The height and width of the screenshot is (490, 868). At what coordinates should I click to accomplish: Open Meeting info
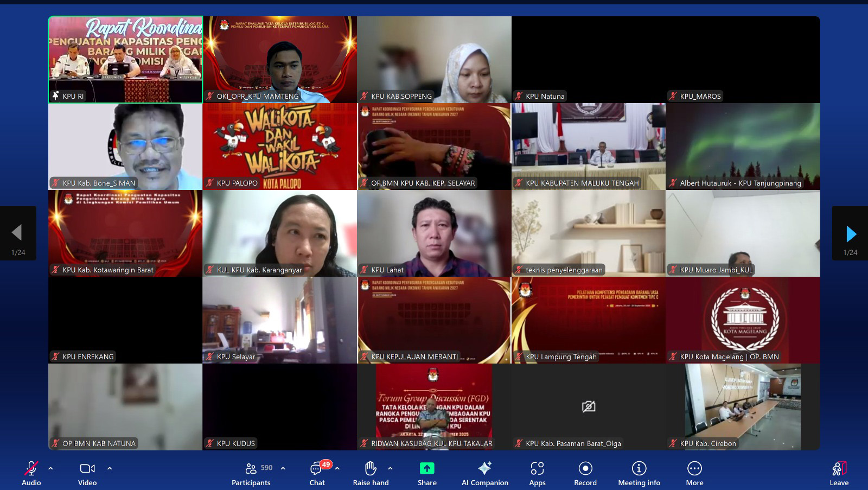[639, 473]
